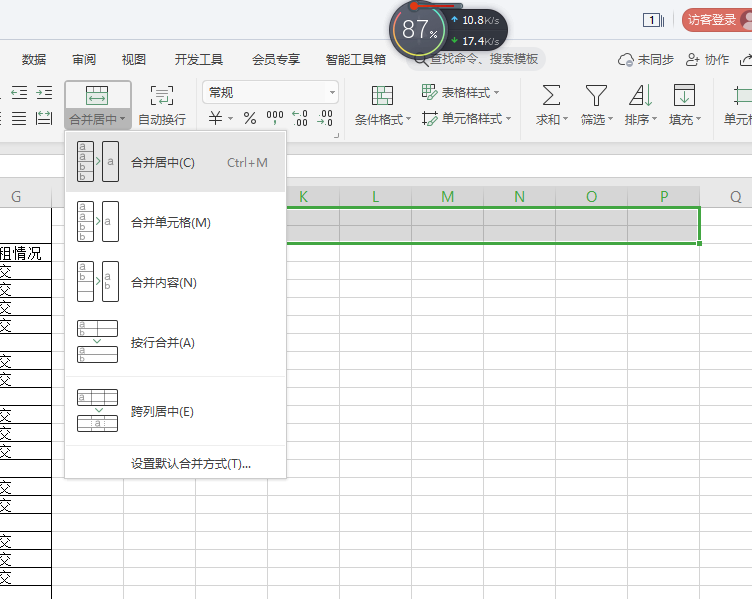This screenshot has width=752, height=599.
Task: Open the 表格样式 table style menu
Action: click(460, 92)
